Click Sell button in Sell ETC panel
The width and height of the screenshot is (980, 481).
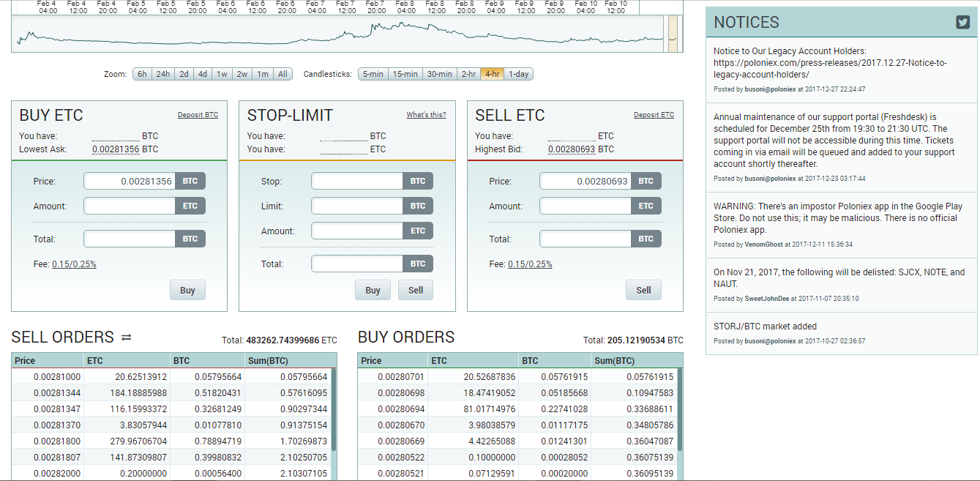(643, 290)
